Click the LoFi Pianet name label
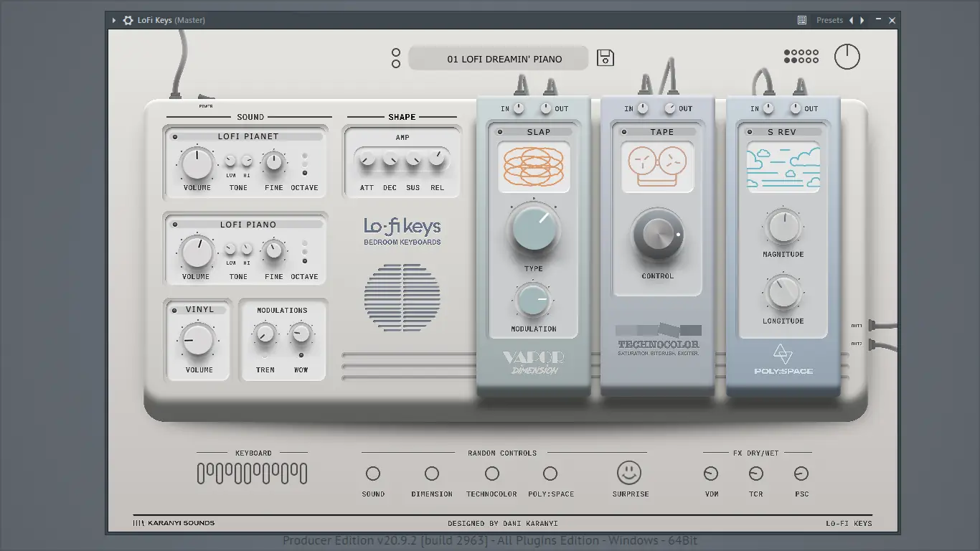This screenshot has height=551, width=980. [248, 136]
